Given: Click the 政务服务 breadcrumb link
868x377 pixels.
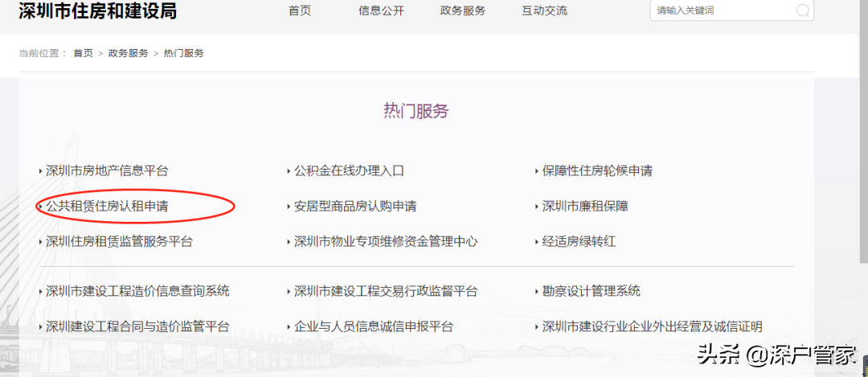Looking at the screenshot, I should [129, 53].
